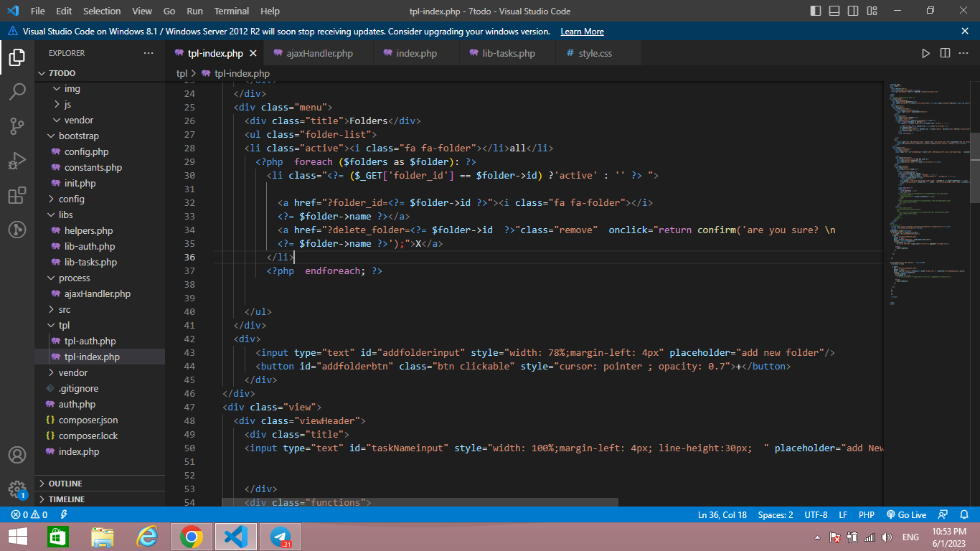Dismiss the Windows update notification banner
980x551 pixels.
[965, 31]
